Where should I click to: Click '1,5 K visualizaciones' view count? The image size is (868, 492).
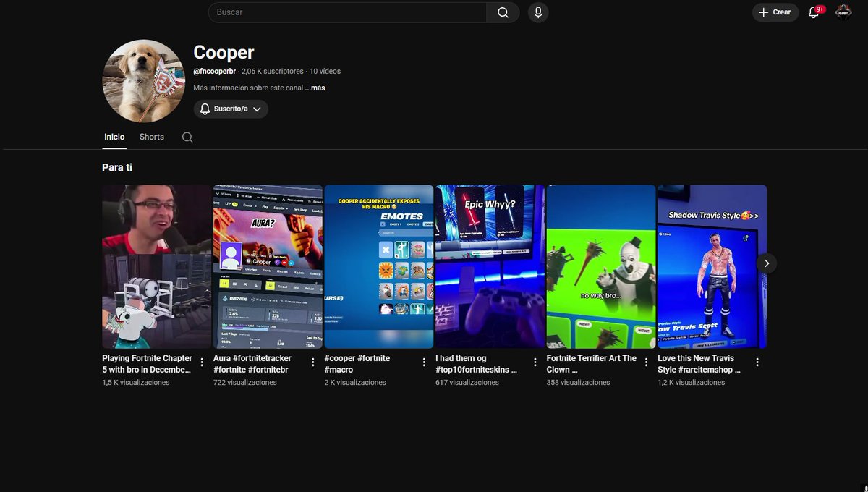[x=136, y=382]
